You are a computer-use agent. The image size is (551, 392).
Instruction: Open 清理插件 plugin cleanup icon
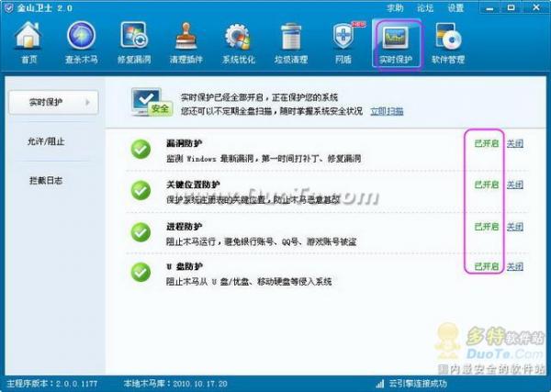pyautogui.click(x=186, y=43)
